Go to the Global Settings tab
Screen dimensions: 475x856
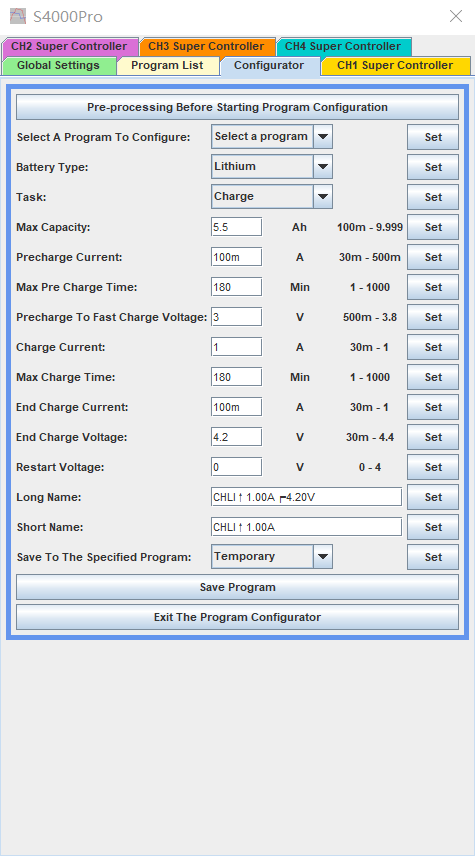(x=58, y=66)
